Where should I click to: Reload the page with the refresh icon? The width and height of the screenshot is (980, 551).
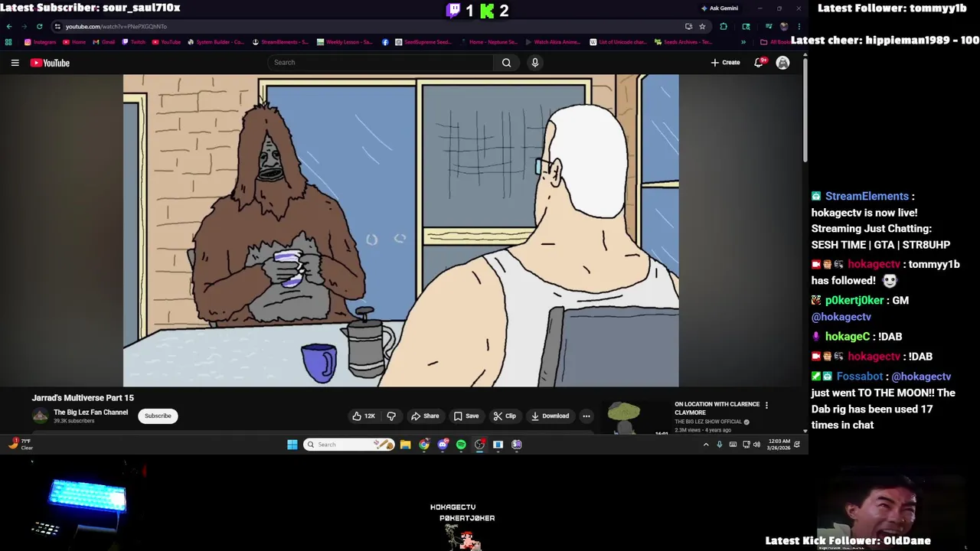pos(39,26)
